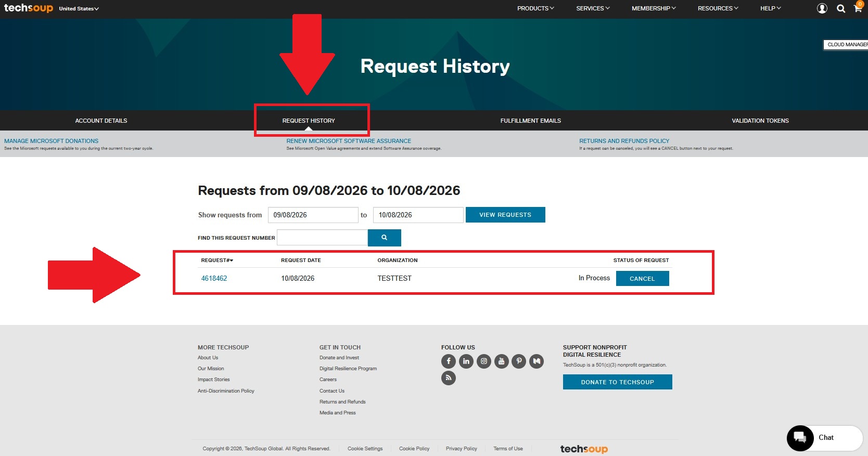Click the View Requests button
This screenshot has height=456, width=868.
505,215
